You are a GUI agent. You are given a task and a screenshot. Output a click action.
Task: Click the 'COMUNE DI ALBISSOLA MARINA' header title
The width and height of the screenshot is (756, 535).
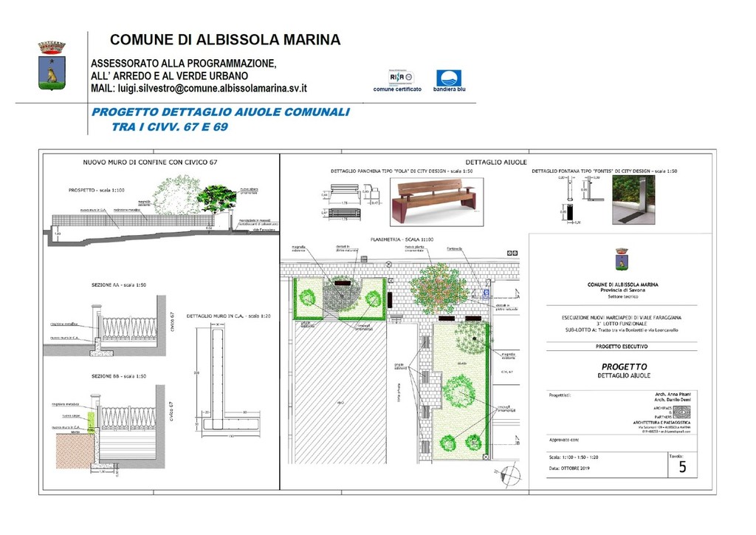[225, 40]
